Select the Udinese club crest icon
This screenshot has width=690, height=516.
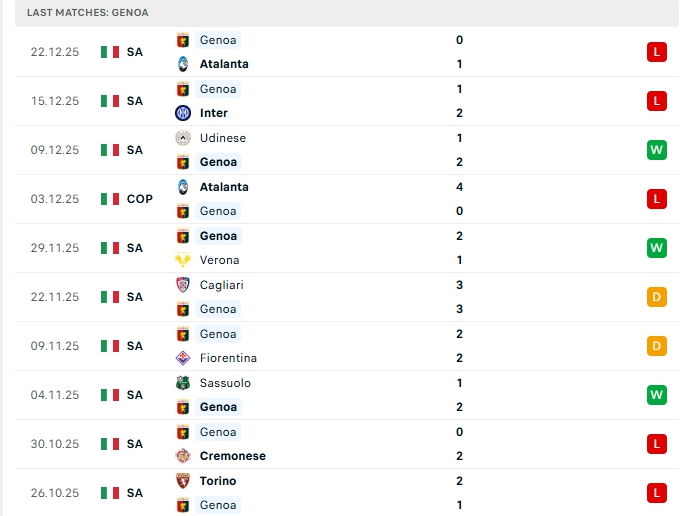(182, 138)
